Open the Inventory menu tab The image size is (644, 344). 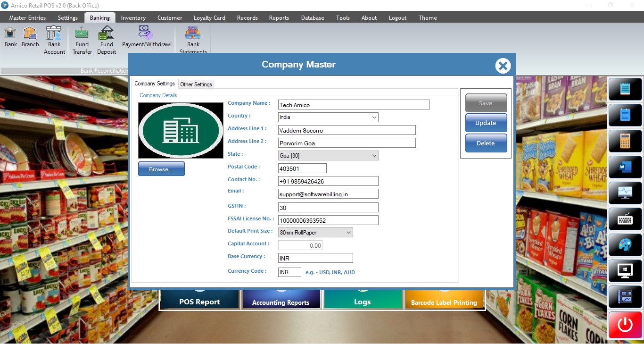(x=133, y=18)
